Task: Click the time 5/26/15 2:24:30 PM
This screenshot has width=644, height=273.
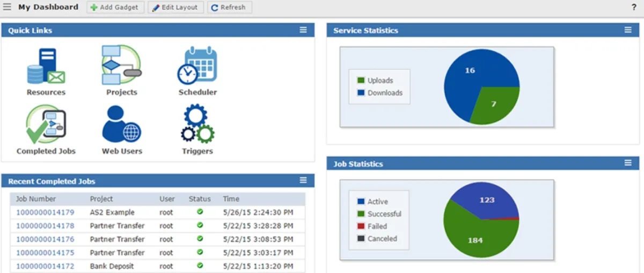Action: 259,212
